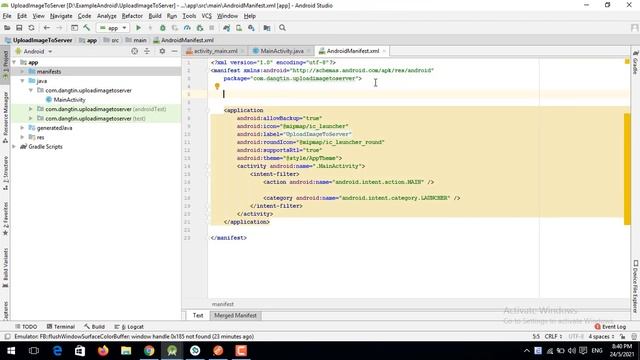The image size is (640, 360).
Task: Click the src breadcrumb in navigation bar
Action: [x=111, y=40]
